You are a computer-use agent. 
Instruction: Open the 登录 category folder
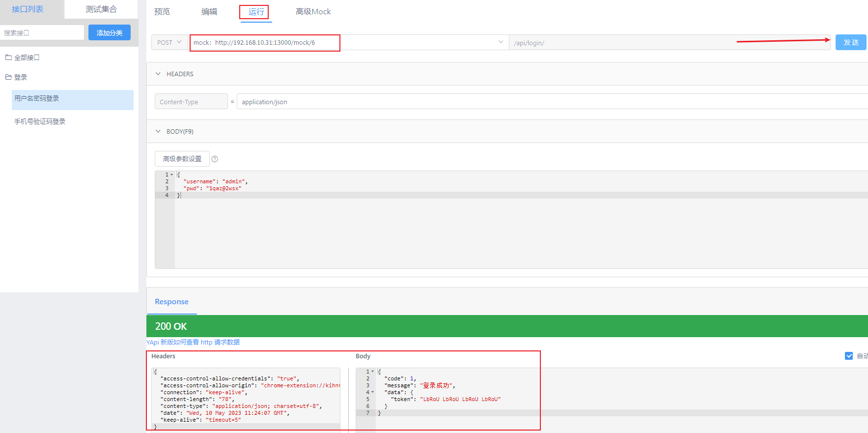(x=21, y=77)
